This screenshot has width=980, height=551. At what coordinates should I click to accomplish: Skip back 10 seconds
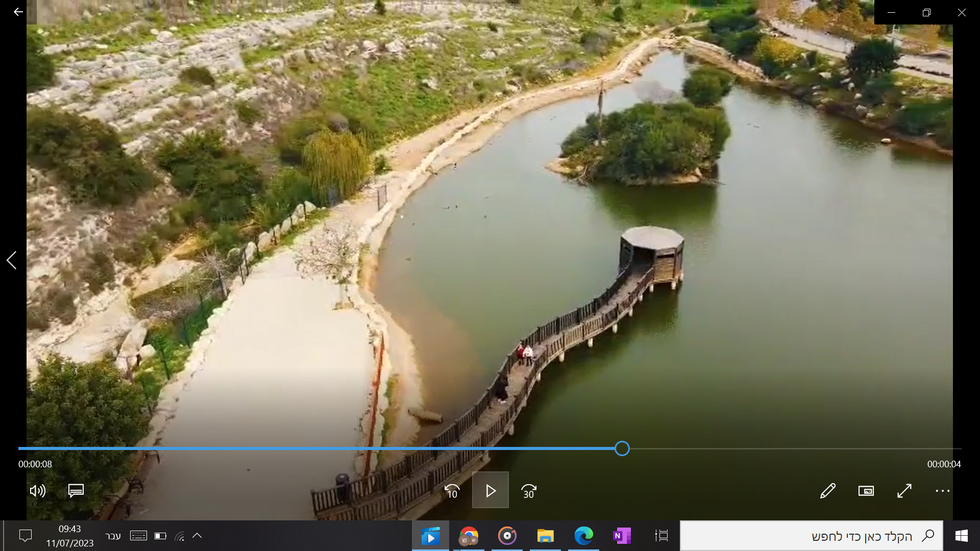click(452, 491)
